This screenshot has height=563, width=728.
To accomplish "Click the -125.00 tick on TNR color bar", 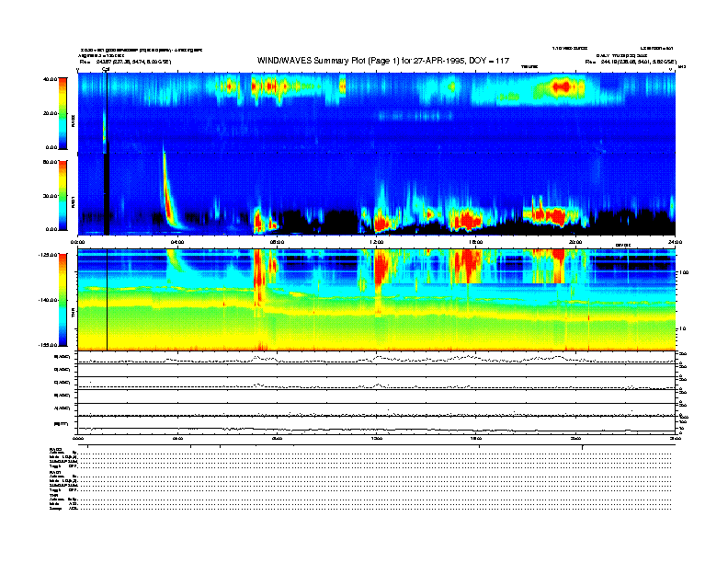I will pyautogui.click(x=48, y=255).
